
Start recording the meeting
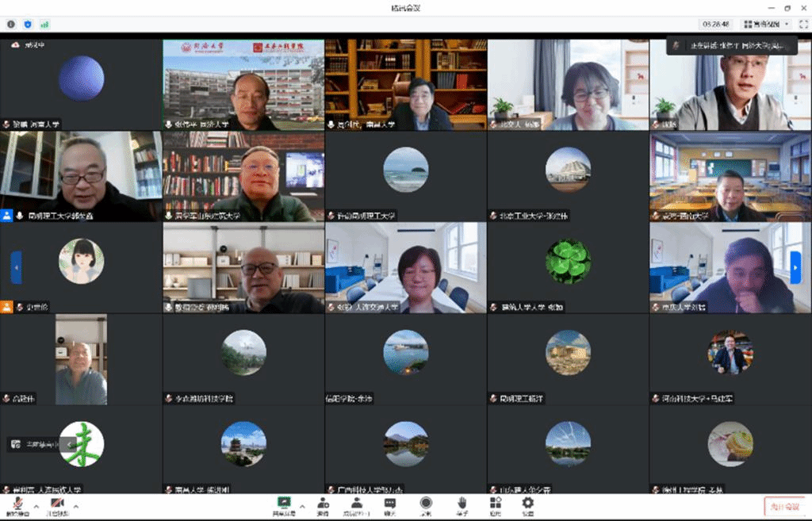[x=426, y=504]
